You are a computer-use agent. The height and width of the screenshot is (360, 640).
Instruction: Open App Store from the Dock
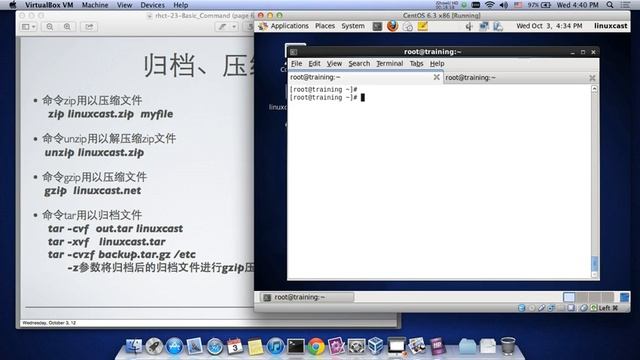click(174, 346)
